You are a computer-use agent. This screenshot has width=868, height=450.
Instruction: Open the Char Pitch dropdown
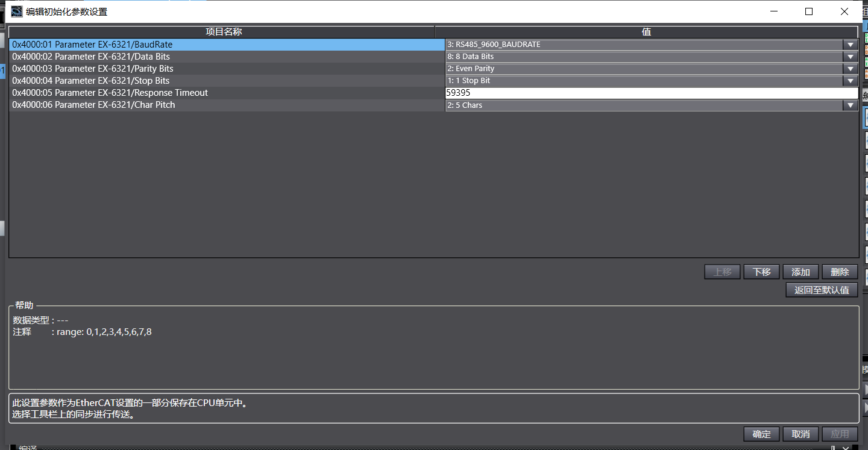(x=850, y=105)
